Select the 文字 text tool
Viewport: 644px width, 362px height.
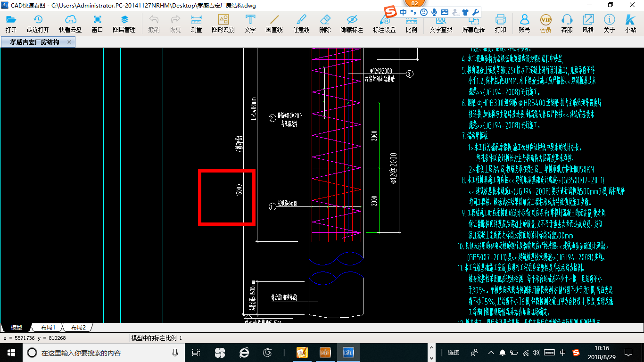250,24
